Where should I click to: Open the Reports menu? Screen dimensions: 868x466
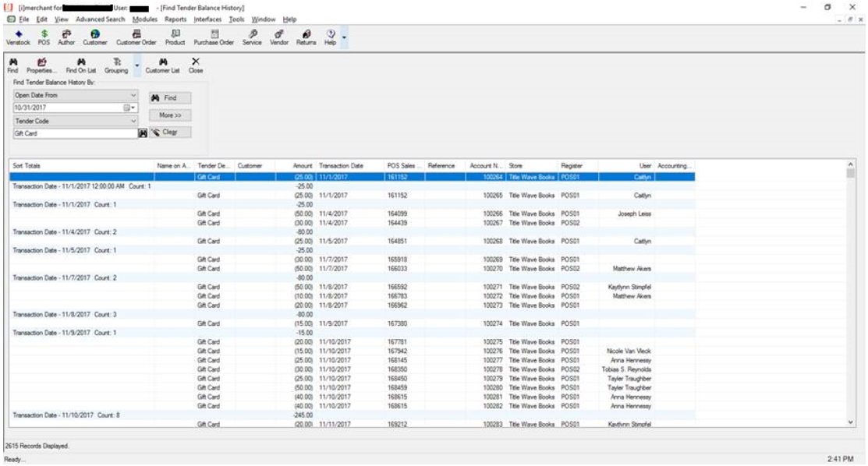click(x=175, y=19)
